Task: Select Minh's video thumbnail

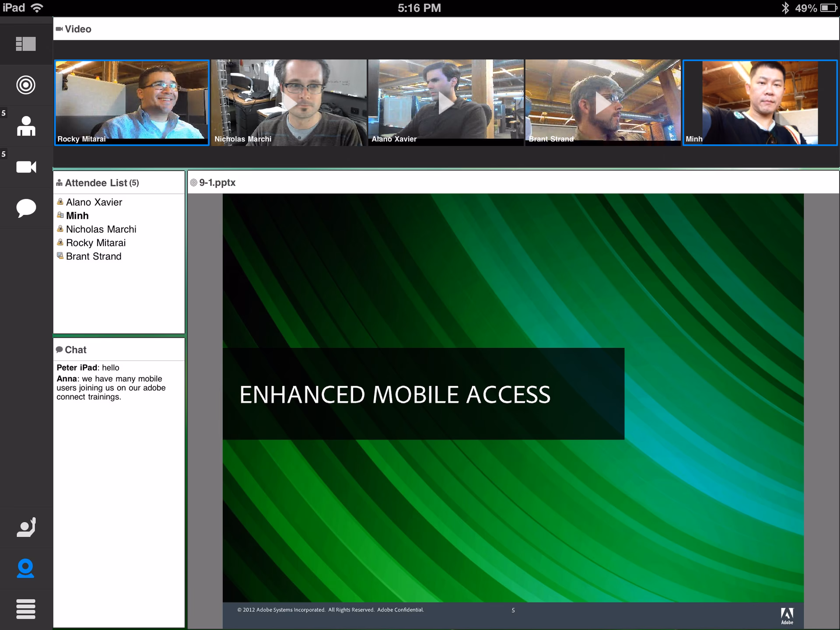Action: (x=760, y=102)
